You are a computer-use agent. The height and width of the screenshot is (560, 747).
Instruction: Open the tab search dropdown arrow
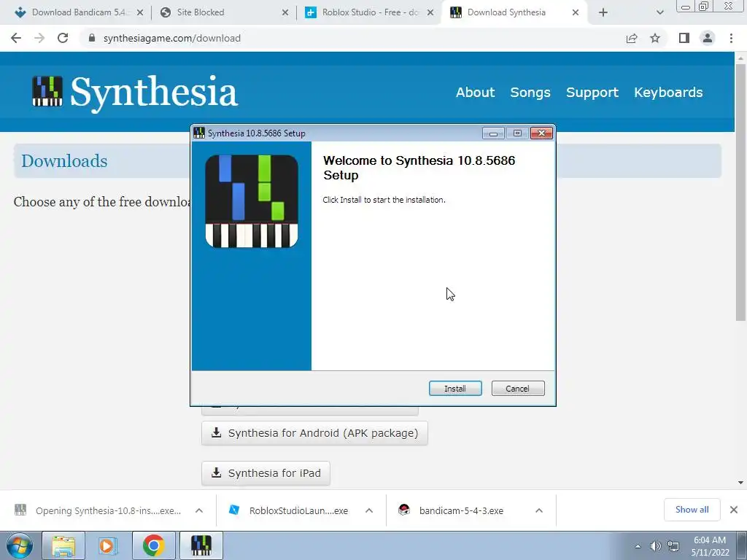[659, 12]
